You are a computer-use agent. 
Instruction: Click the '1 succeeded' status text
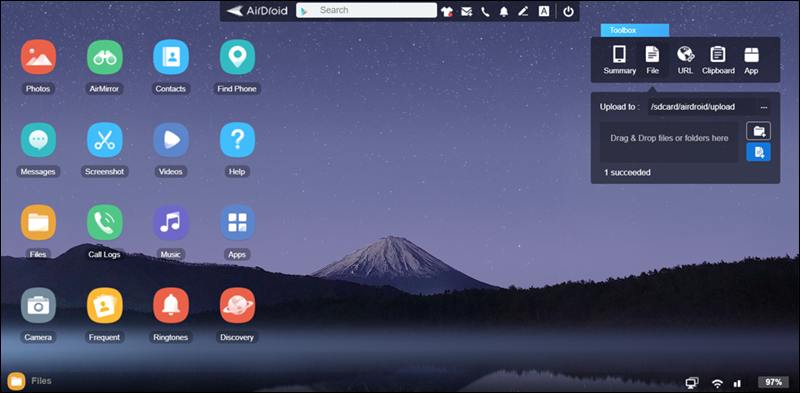627,173
